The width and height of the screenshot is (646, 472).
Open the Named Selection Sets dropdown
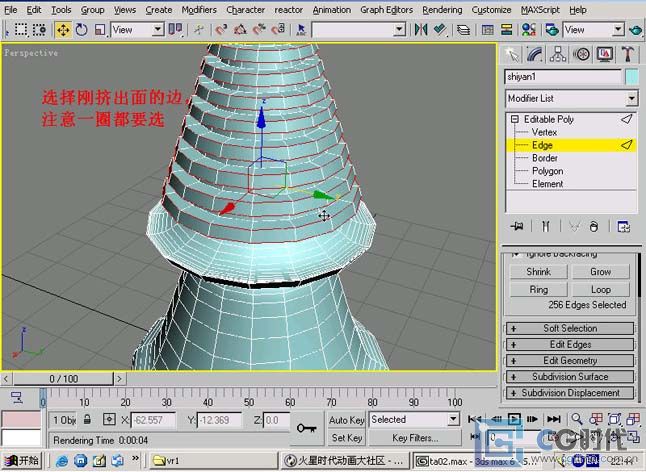click(398, 30)
